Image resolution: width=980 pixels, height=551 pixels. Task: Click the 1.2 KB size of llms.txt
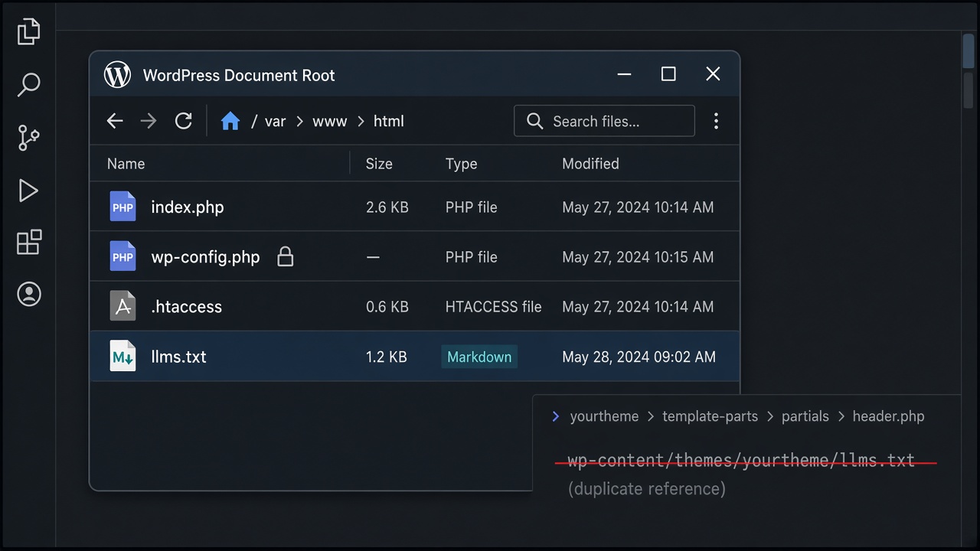click(x=387, y=357)
